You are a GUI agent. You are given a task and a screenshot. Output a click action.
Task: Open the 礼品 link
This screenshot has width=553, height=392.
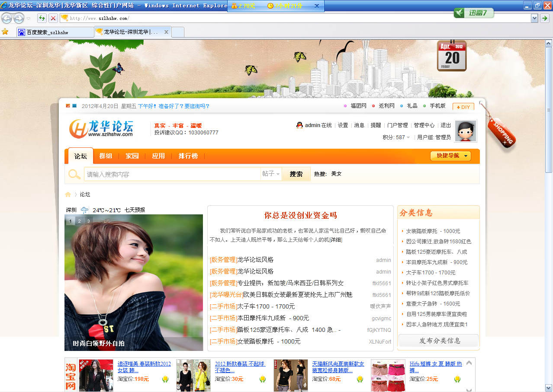[x=412, y=106]
